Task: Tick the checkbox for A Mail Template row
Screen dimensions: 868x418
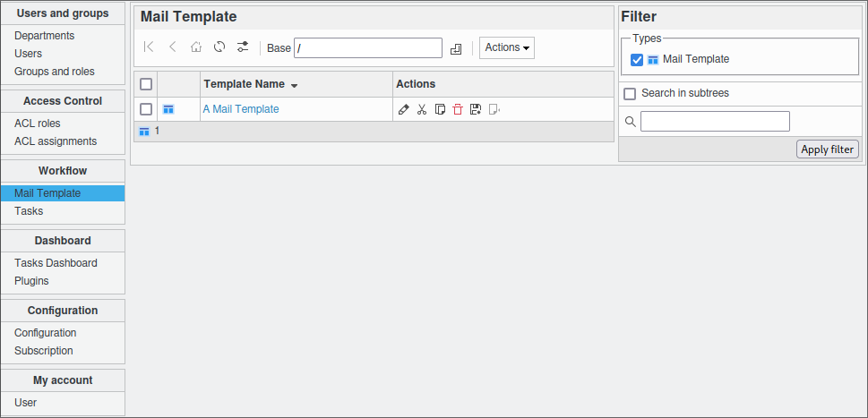Action: pos(146,109)
